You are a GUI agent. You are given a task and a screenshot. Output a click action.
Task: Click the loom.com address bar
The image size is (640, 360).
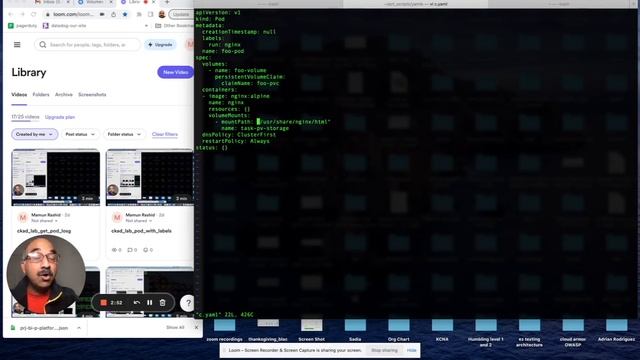click(x=73, y=14)
